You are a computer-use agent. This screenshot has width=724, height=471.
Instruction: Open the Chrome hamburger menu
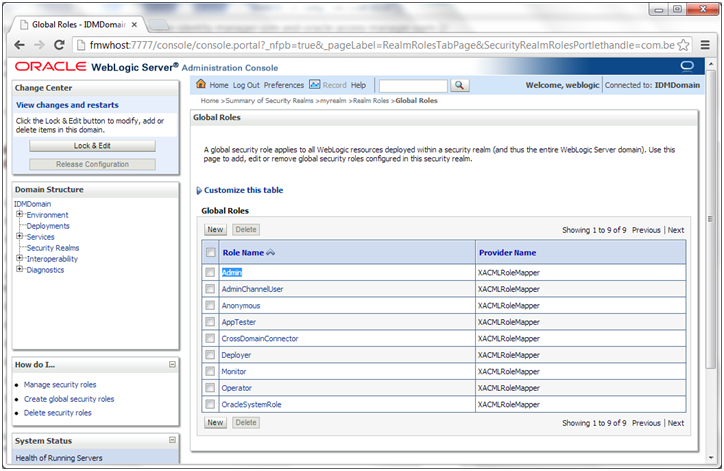point(705,45)
